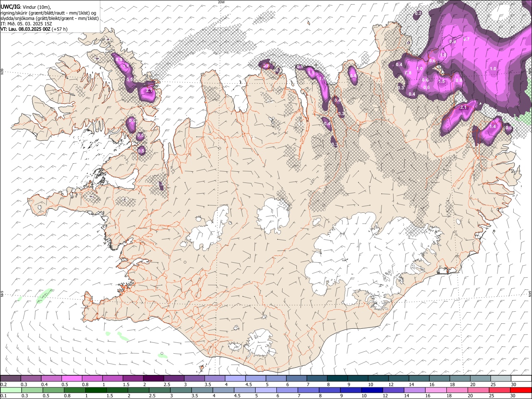Click the 'UWC/IG: Vindur (10m)' title text
This screenshot has height=399, width=532.
pos(26,7)
